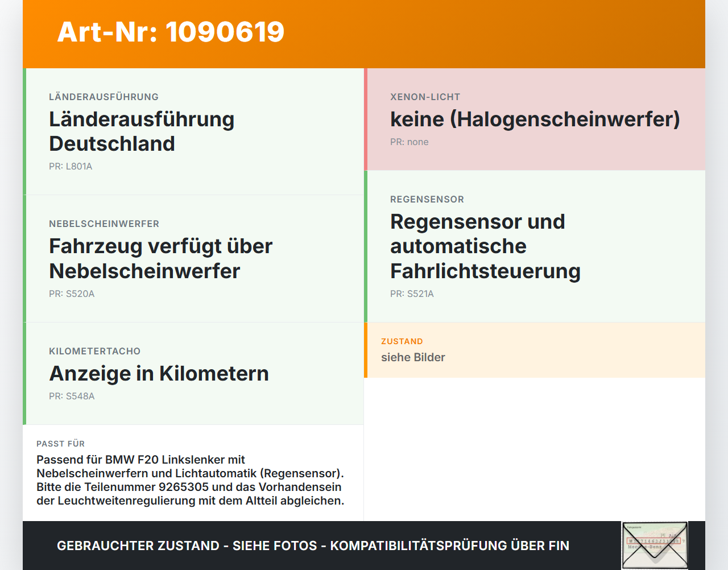Select the Nebelscheinwerfer feature card title

point(161,258)
